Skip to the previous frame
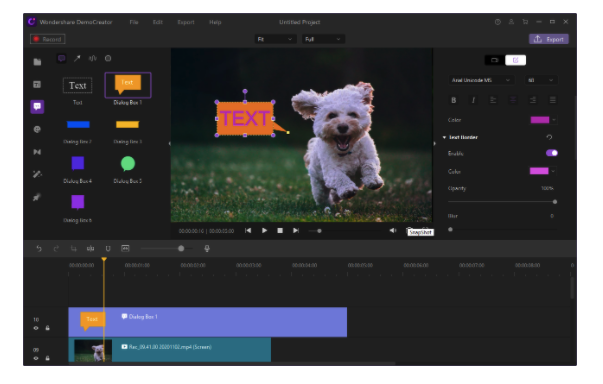Screen dimensions: 603x384 pos(248,231)
